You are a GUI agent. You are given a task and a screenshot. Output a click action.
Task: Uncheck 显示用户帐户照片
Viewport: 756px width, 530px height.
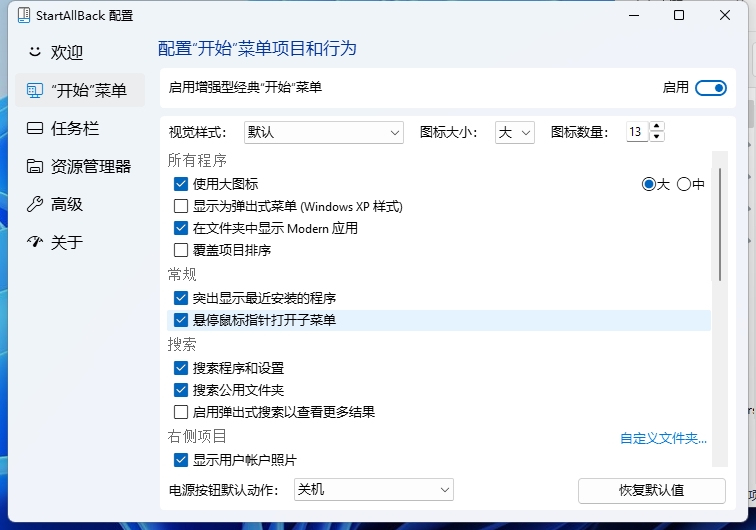[x=181, y=460]
